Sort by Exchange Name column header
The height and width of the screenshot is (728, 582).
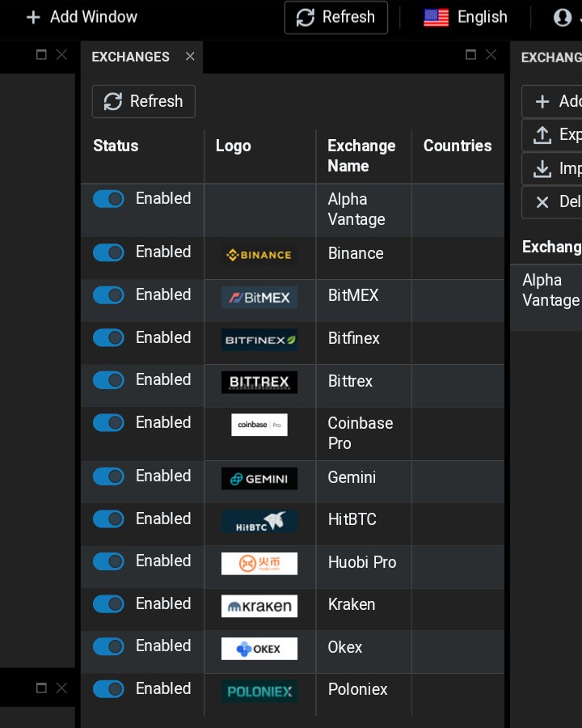coord(361,155)
